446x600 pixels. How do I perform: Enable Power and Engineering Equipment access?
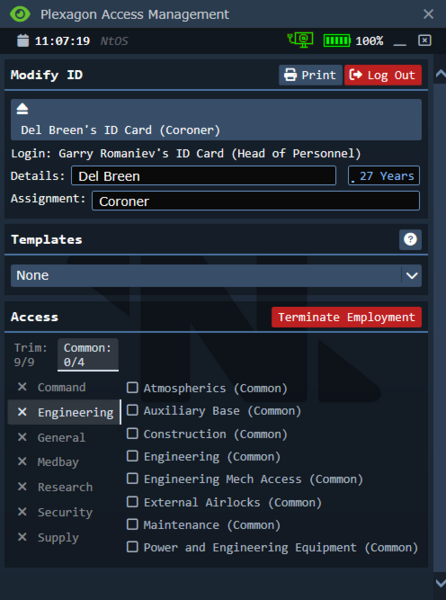coord(132,547)
